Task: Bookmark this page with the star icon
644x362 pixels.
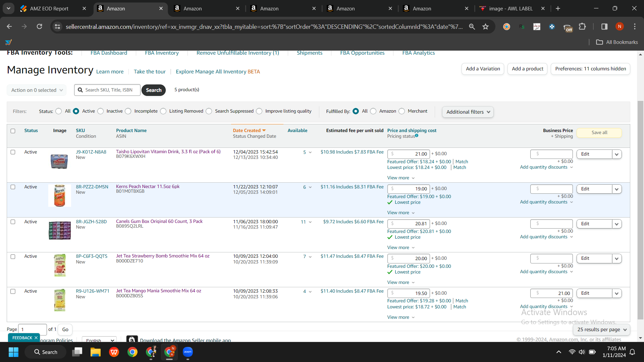Action: (485, 26)
